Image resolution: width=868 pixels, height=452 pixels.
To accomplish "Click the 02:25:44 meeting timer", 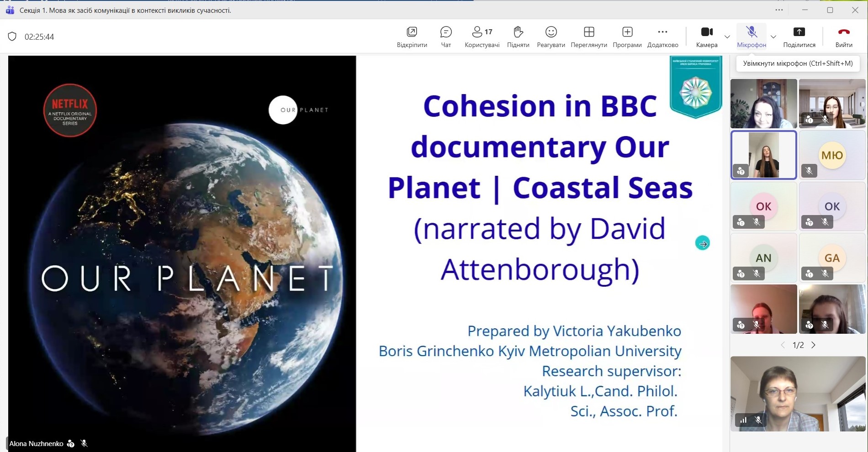I will point(39,37).
